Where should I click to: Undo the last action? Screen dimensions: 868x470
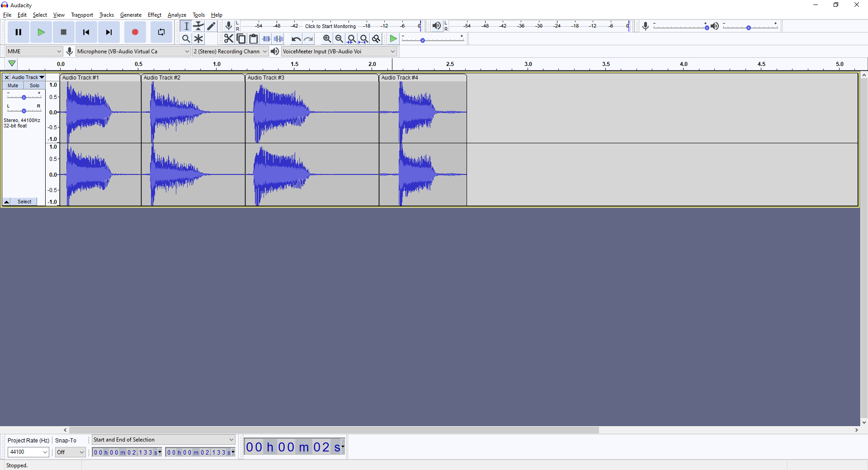[296, 39]
